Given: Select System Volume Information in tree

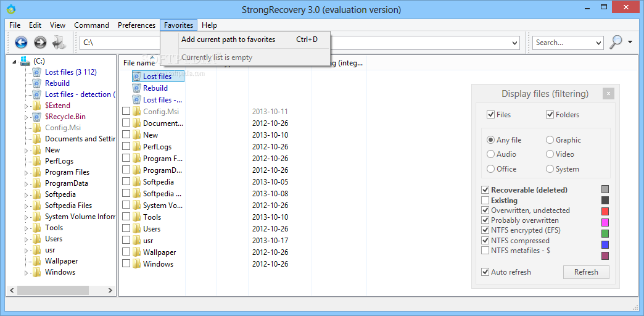Looking at the screenshot, I should [80, 217].
